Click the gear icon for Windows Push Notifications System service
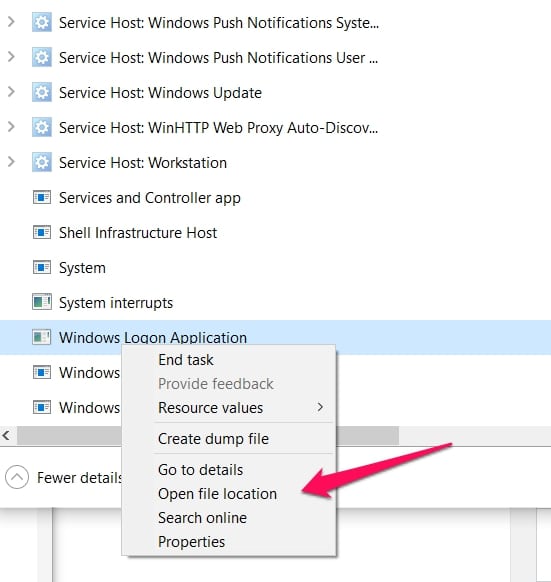The image size is (551, 582). [x=42, y=23]
